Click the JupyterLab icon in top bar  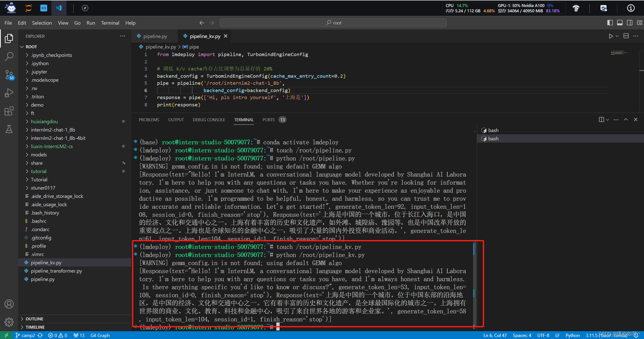(x=29, y=8)
